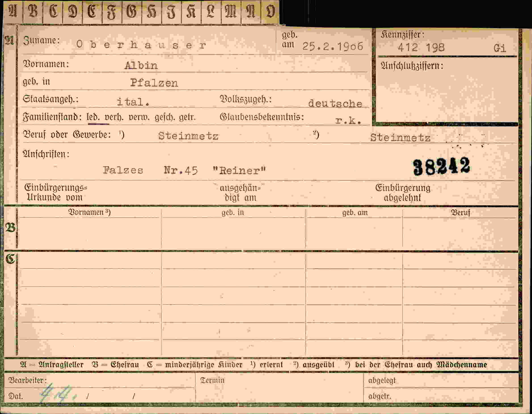The height and width of the screenshot is (414, 532).
Task: Click the section A marker on left margin
Action: 10,40
